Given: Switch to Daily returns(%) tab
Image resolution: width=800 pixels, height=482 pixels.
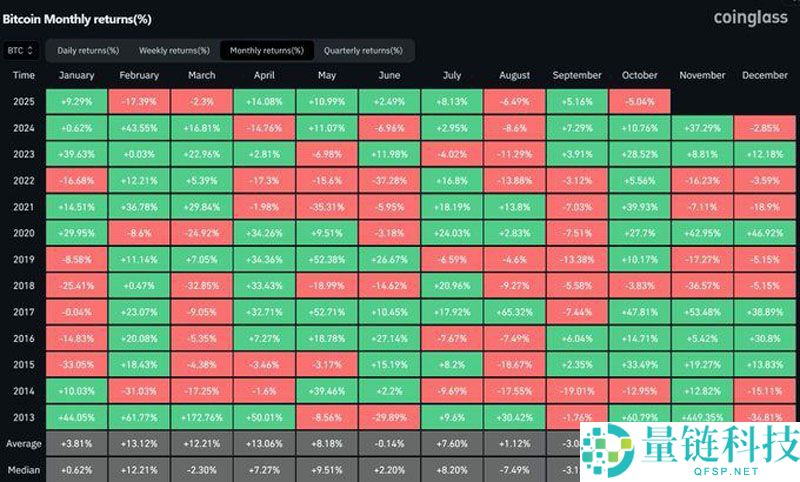Looking at the screenshot, I should [x=88, y=50].
